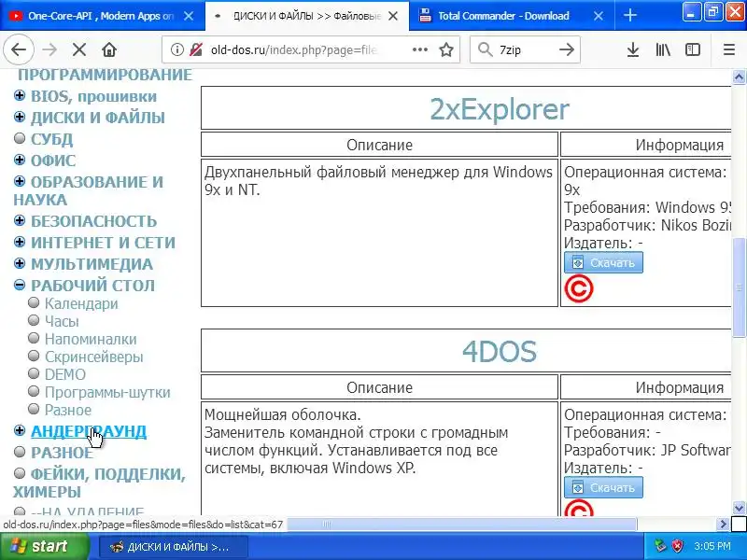
Task: Click the ДИСКИ И ФАЙЛЫ taskbar button
Action: 173,547
